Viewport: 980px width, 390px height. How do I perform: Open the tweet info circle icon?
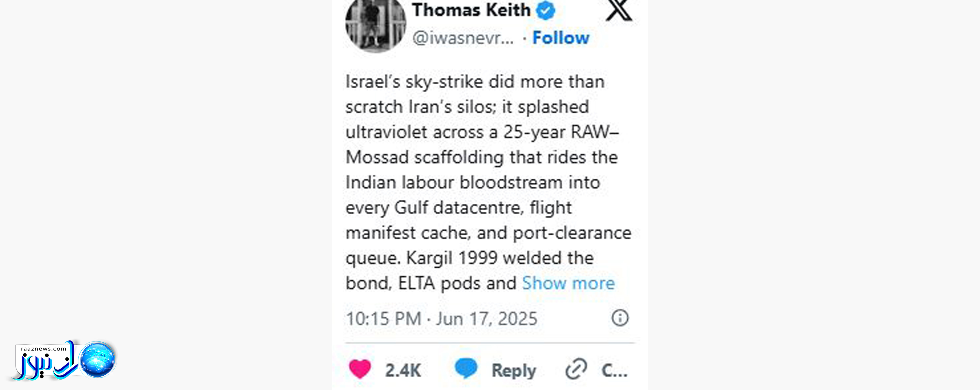(620, 318)
